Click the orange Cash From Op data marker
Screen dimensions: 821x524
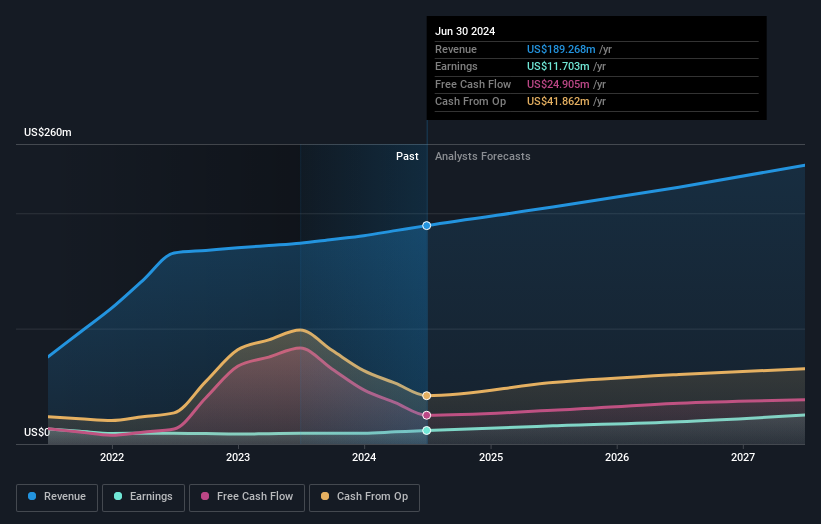coord(427,396)
